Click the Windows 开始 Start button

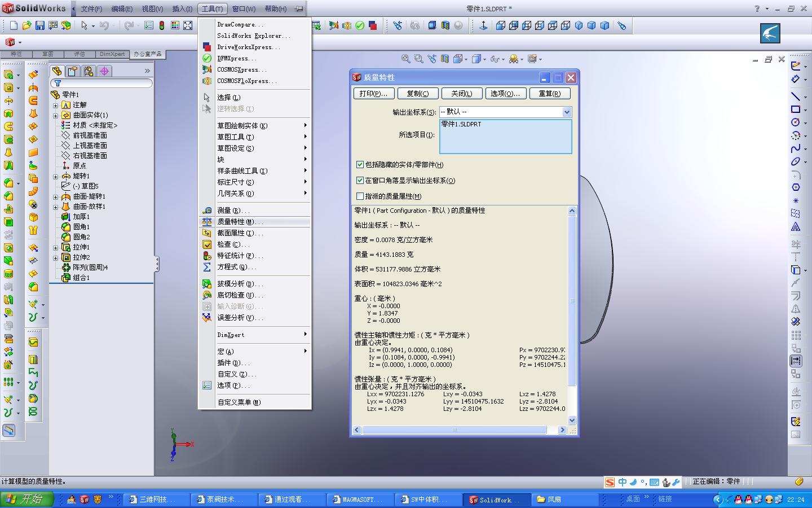click(x=27, y=500)
